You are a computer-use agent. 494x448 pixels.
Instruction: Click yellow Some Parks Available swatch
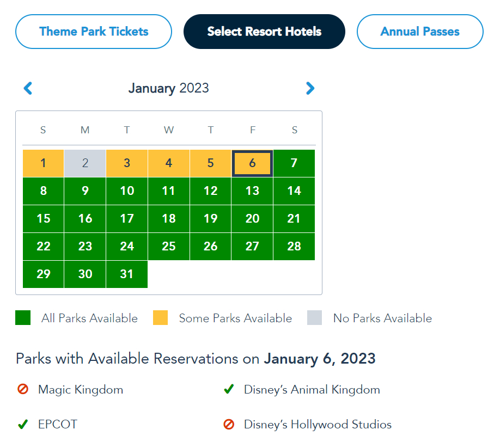(x=160, y=318)
